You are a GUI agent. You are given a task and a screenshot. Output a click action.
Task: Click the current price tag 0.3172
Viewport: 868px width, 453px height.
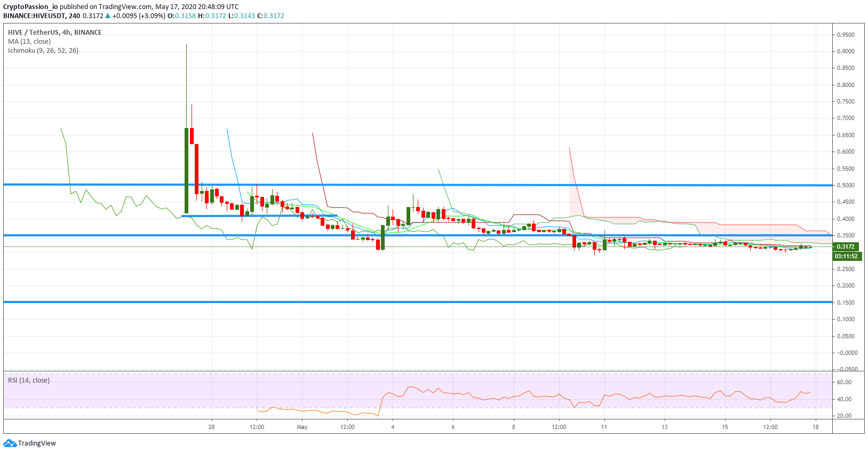click(x=846, y=247)
